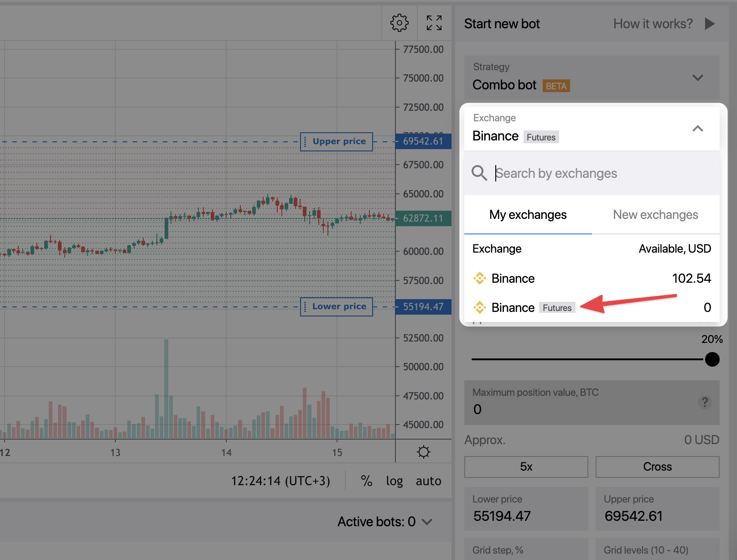Select Binance spot exchange row
737x560 pixels.
[x=592, y=278]
